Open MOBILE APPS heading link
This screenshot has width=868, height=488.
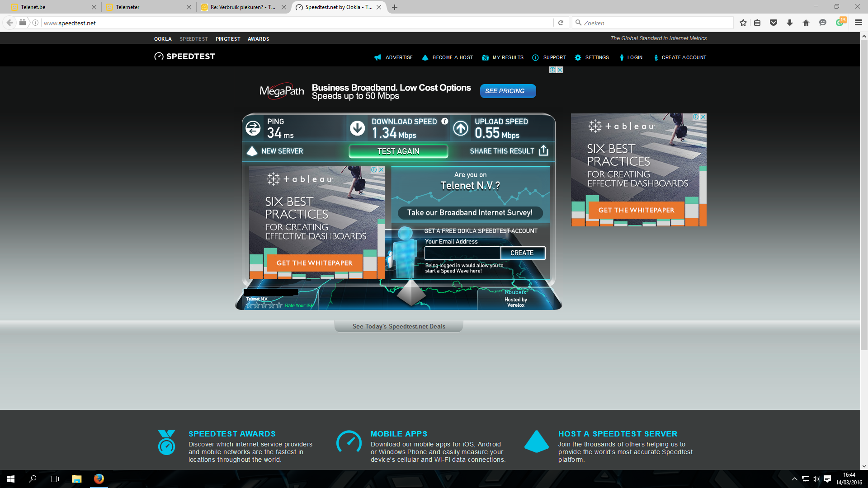pyautogui.click(x=399, y=434)
